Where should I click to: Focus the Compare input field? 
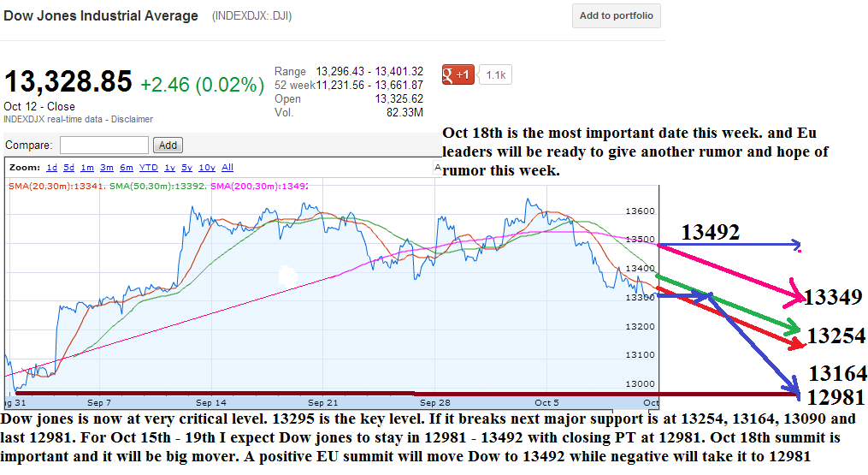[x=104, y=145]
